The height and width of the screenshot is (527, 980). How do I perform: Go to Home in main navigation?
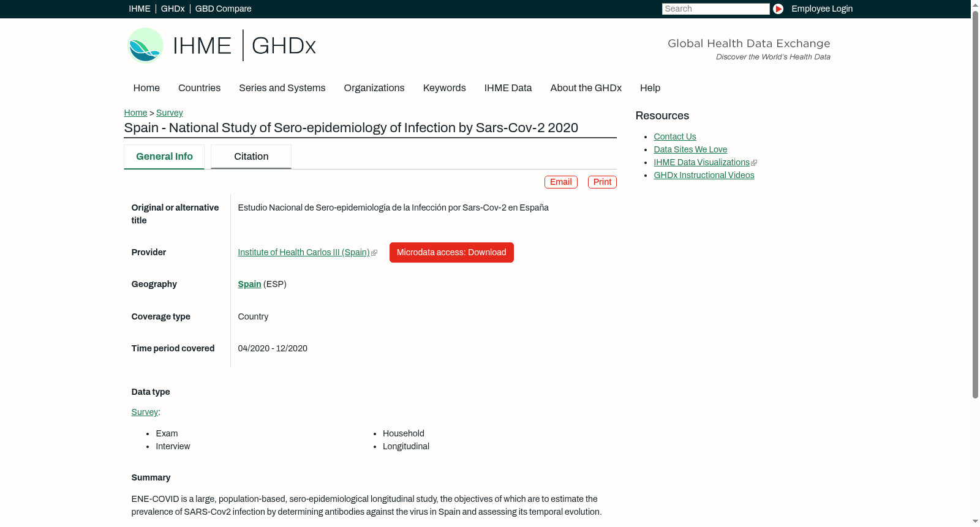coord(146,88)
